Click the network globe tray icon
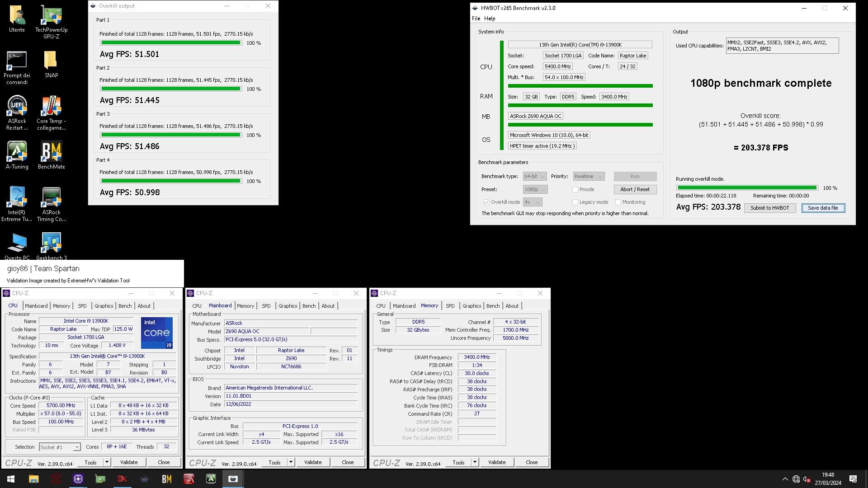Viewport: 868px width, 488px height. [796, 479]
